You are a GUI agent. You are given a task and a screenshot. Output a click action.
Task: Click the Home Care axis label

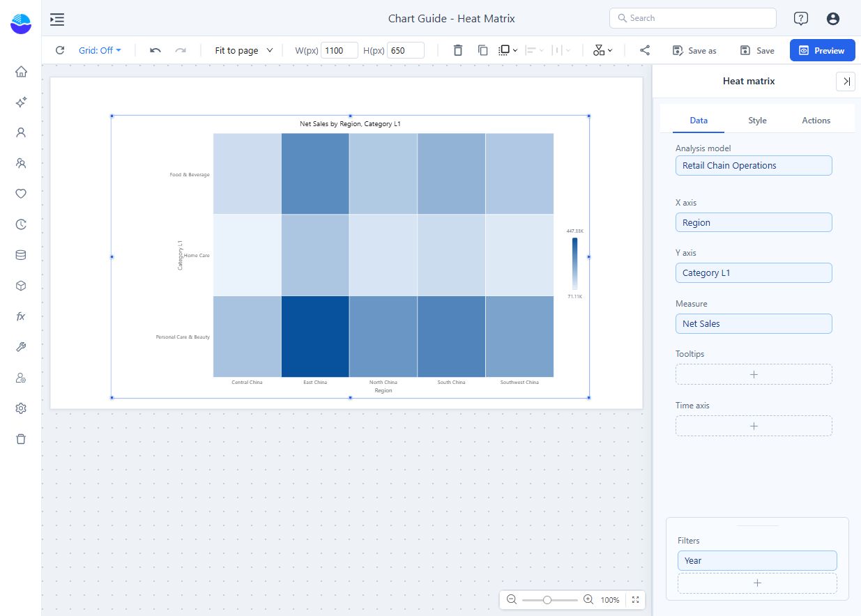197,256
